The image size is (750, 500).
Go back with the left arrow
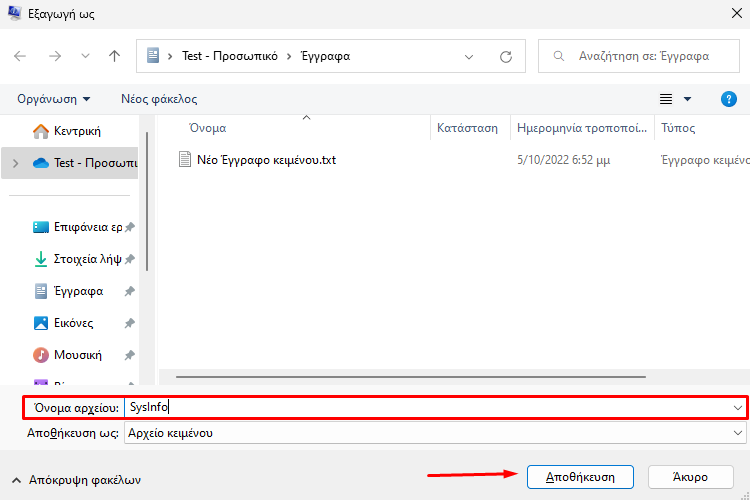[x=20, y=56]
